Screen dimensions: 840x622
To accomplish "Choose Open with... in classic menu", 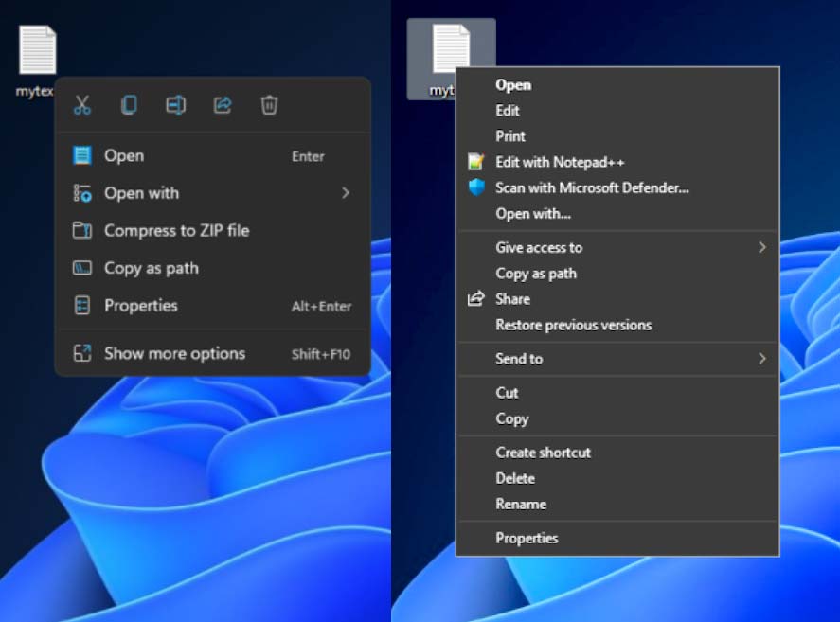I will (x=617, y=214).
